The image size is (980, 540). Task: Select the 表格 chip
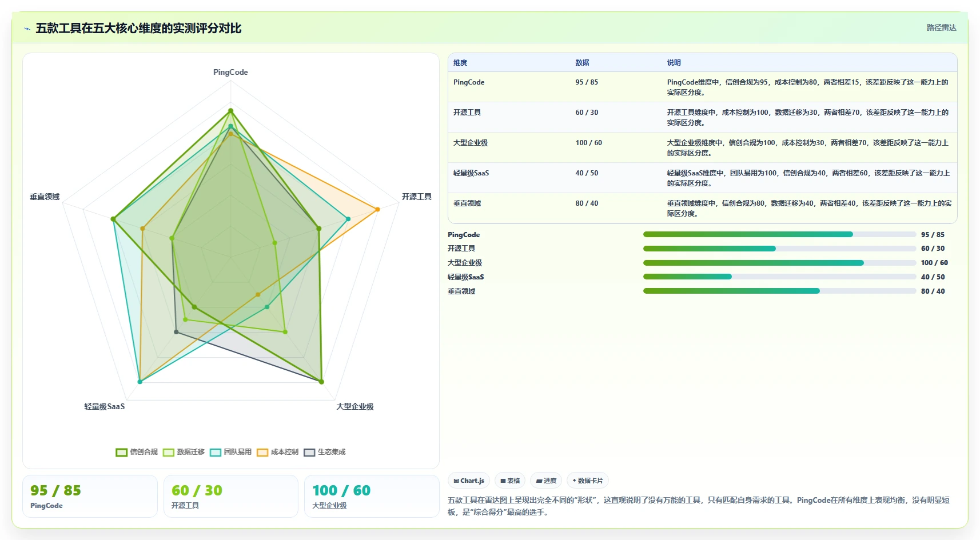(510, 481)
